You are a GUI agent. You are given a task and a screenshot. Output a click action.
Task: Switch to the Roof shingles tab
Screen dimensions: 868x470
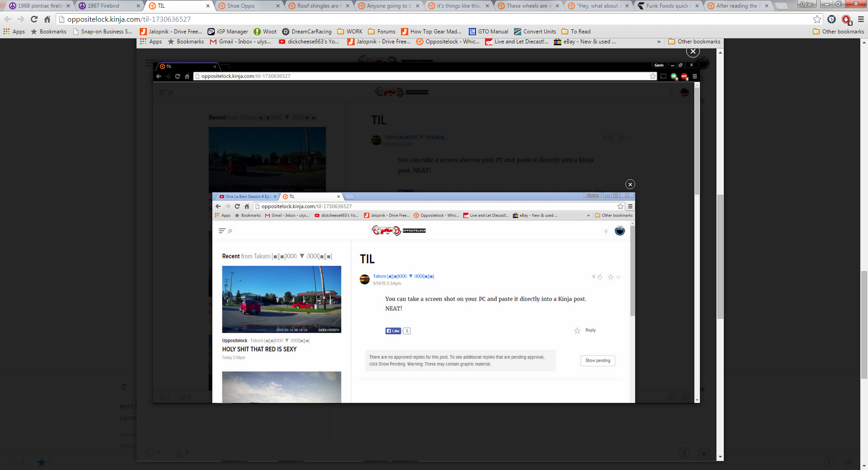pos(318,6)
